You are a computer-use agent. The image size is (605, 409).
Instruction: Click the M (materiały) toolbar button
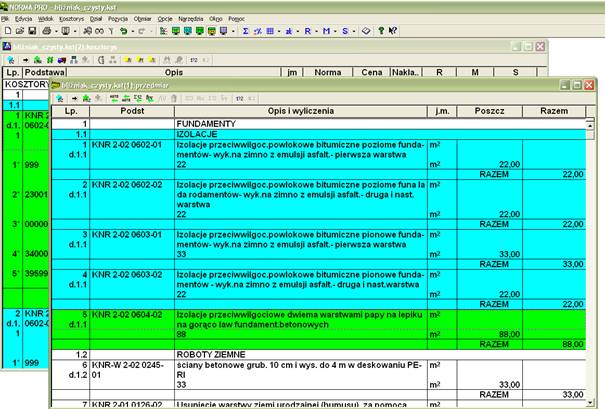click(329, 32)
